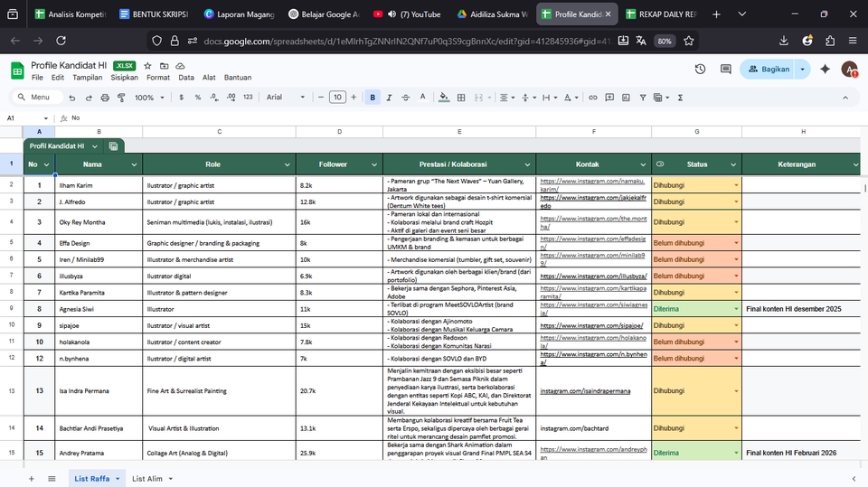Activate the paint format tool
This screenshot has height=487, width=868.
(x=121, y=98)
